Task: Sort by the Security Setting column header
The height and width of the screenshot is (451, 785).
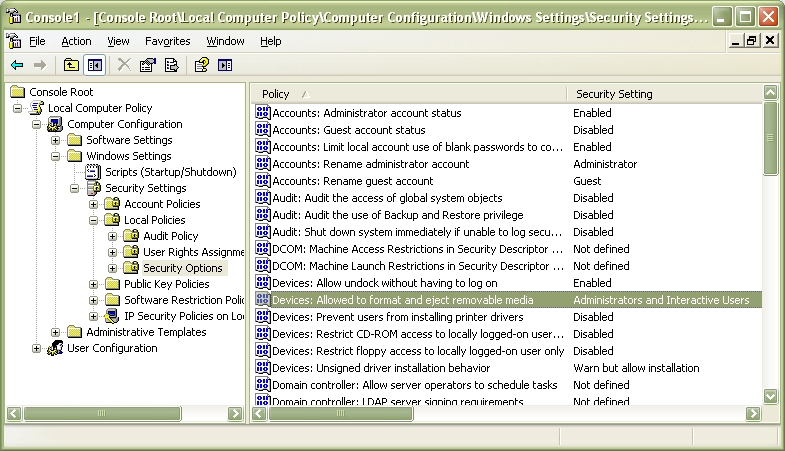Action: pyautogui.click(x=664, y=94)
